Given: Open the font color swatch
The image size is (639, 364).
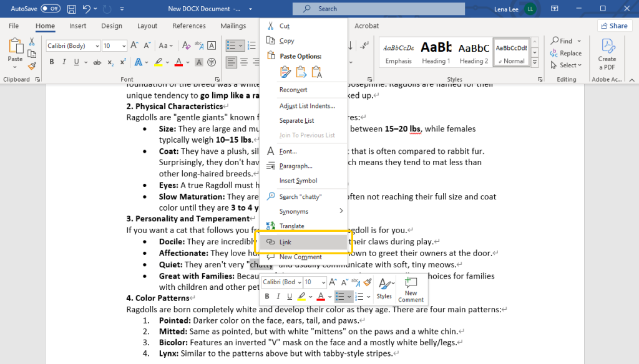Looking at the screenshot, I should click(179, 62).
